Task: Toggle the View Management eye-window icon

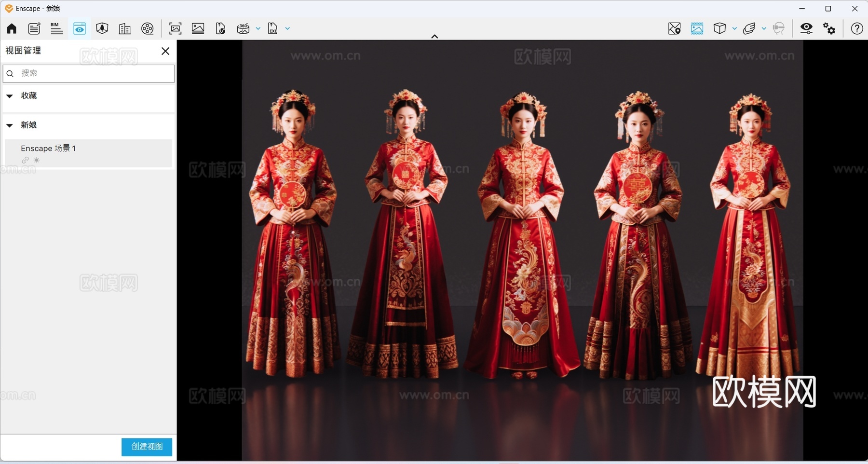Action: [x=80, y=28]
